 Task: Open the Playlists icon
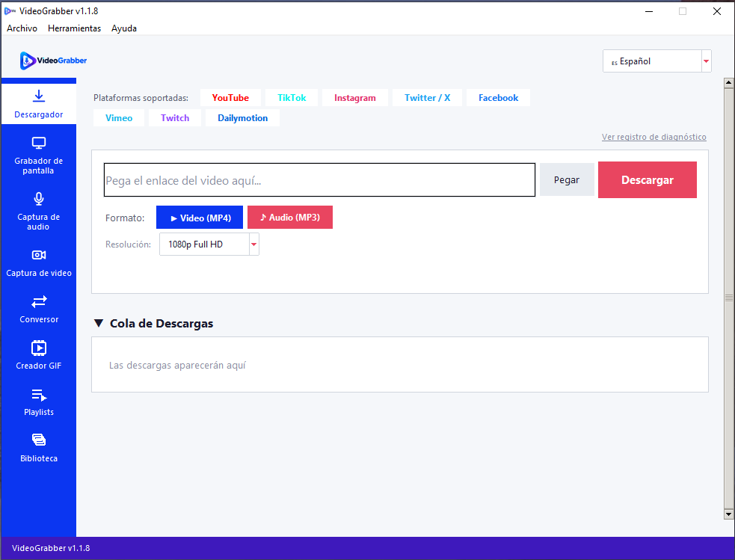(x=39, y=395)
